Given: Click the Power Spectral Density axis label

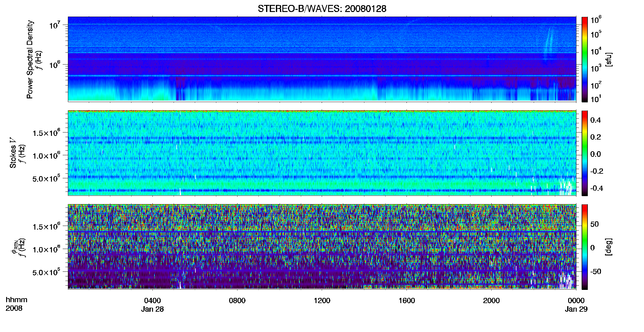Looking at the screenshot, I should (x=30, y=59).
